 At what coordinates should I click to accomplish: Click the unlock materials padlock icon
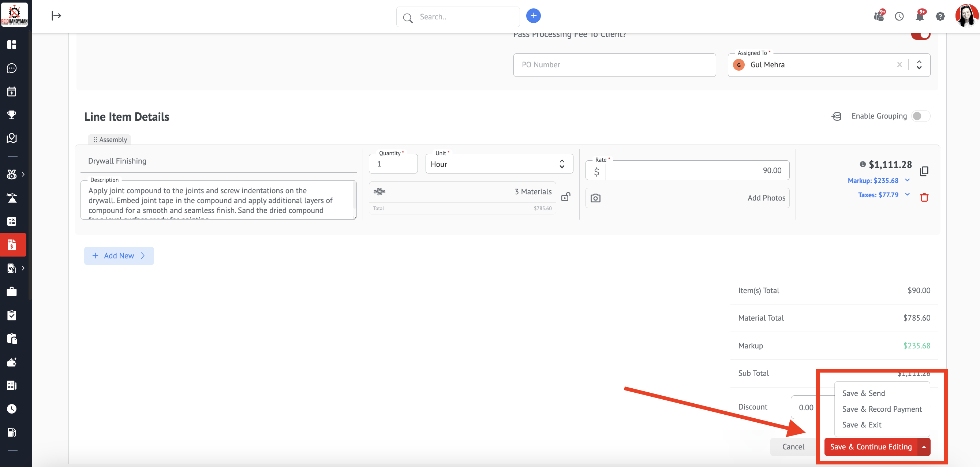pos(566,197)
